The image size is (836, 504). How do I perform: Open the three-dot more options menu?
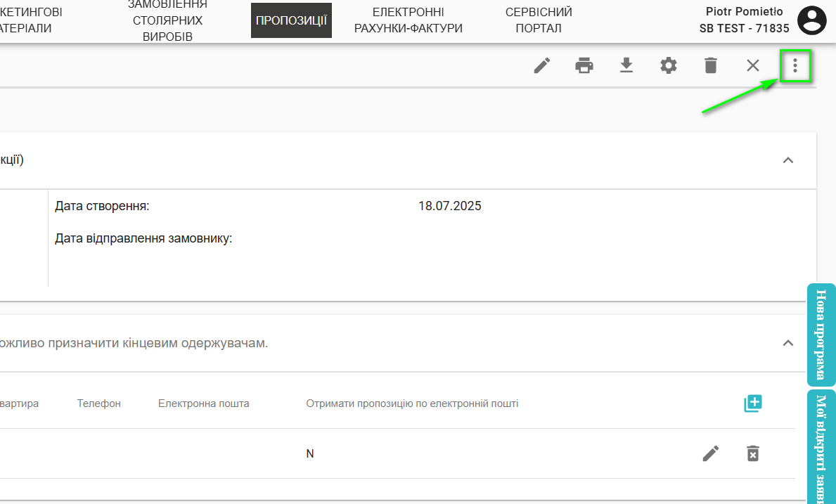[x=795, y=65]
